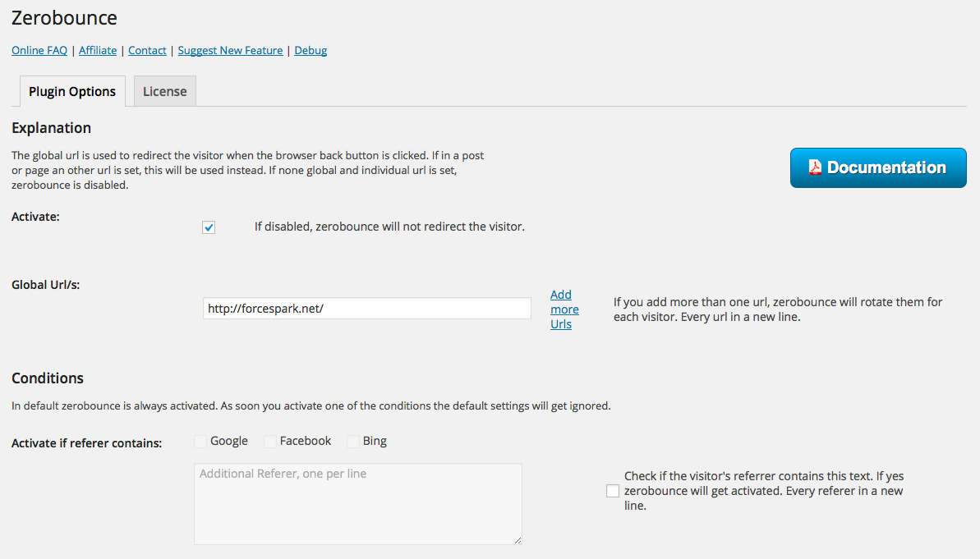Open the Documentation button
This screenshot has width=980, height=559.
(878, 168)
